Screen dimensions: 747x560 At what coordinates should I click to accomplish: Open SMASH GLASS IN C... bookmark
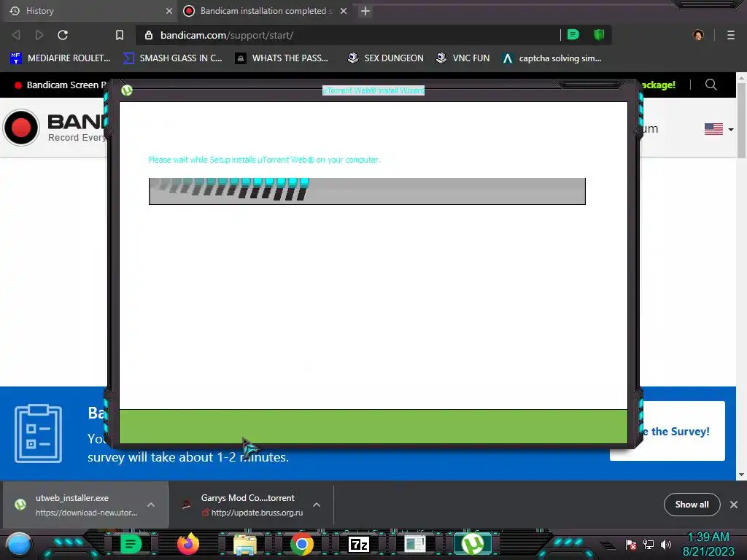pos(172,58)
